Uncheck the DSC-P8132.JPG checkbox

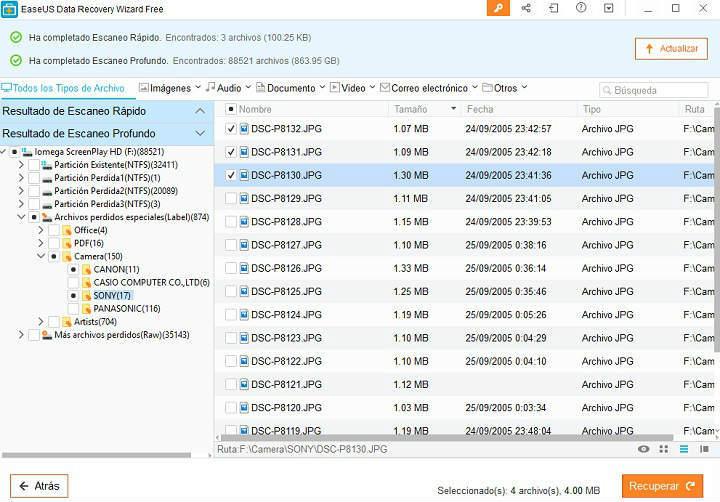tap(232, 129)
